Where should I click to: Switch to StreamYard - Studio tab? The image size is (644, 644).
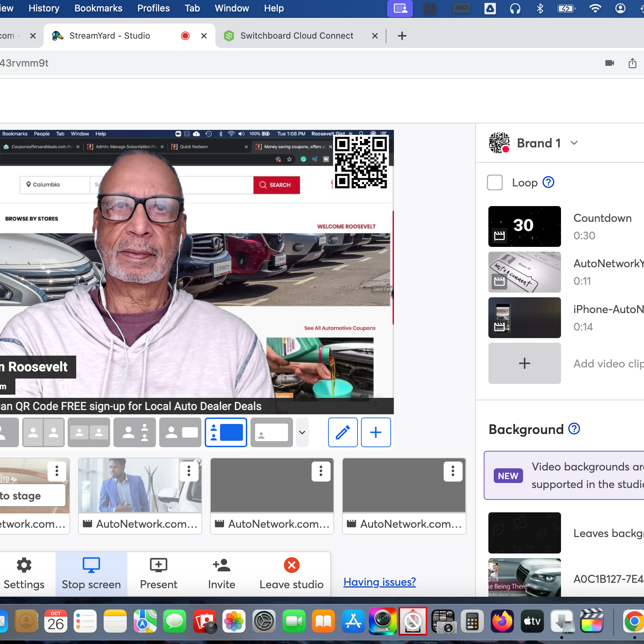tap(129, 36)
